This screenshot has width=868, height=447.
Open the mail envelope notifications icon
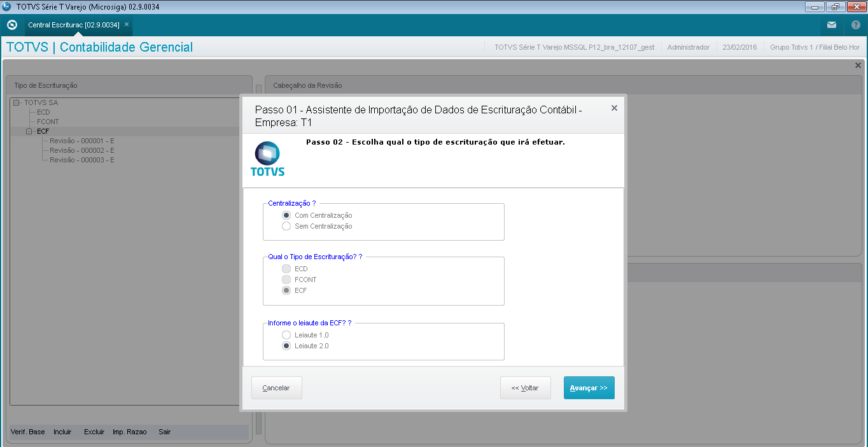pyautogui.click(x=832, y=25)
